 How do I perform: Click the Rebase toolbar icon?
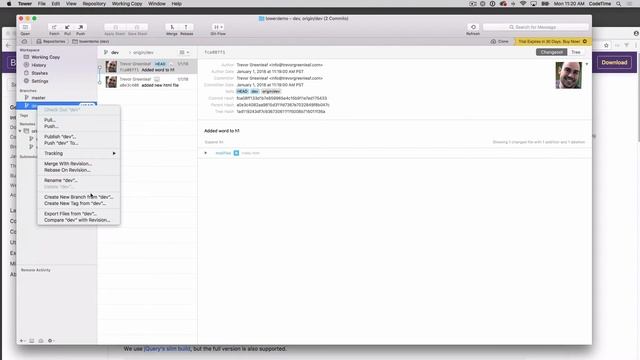(186, 27)
